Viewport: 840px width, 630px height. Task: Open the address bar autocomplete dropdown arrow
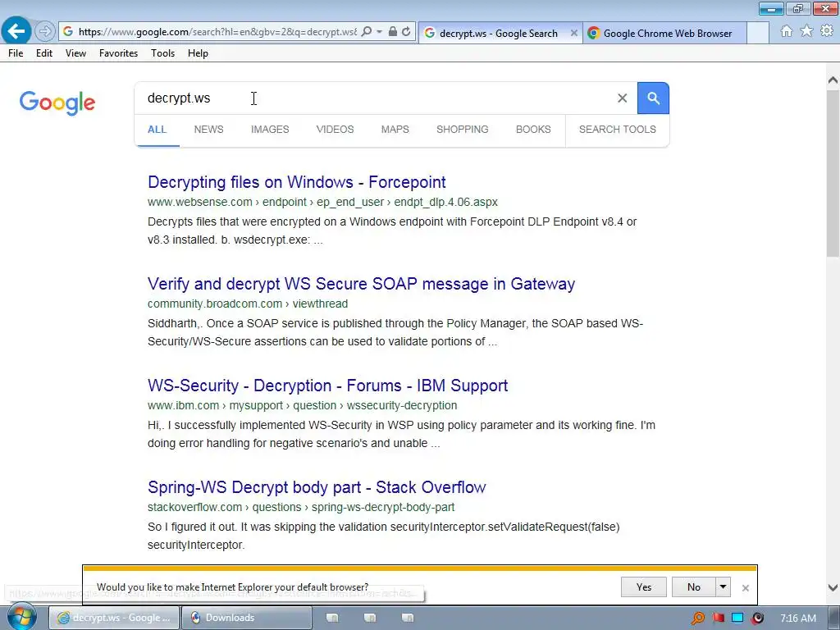click(379, 32)
